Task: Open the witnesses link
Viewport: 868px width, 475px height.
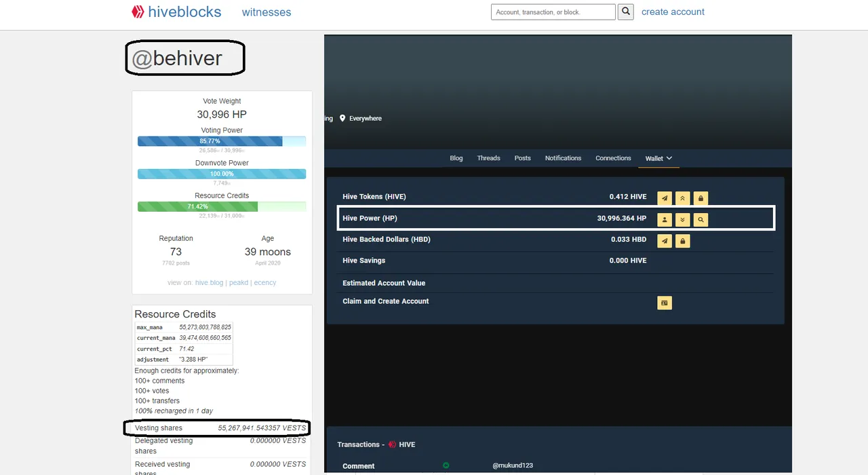Action: click(x=267, y=12)
